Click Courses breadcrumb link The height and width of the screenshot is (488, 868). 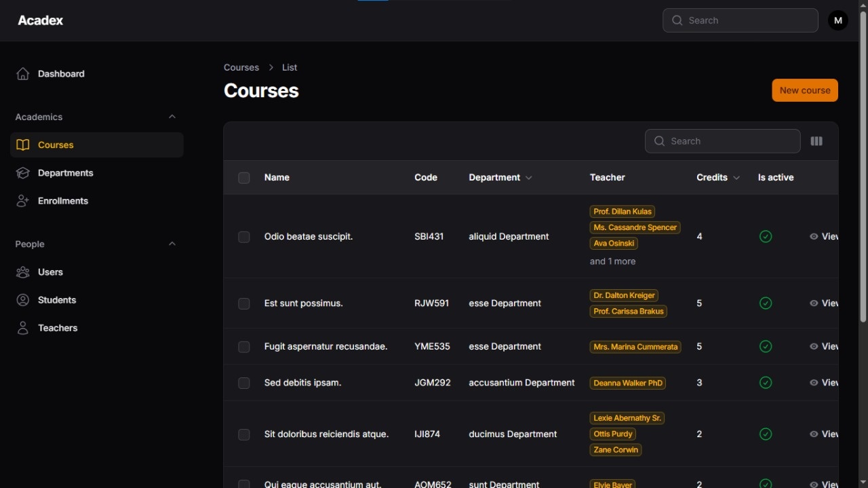coord(241,68)
